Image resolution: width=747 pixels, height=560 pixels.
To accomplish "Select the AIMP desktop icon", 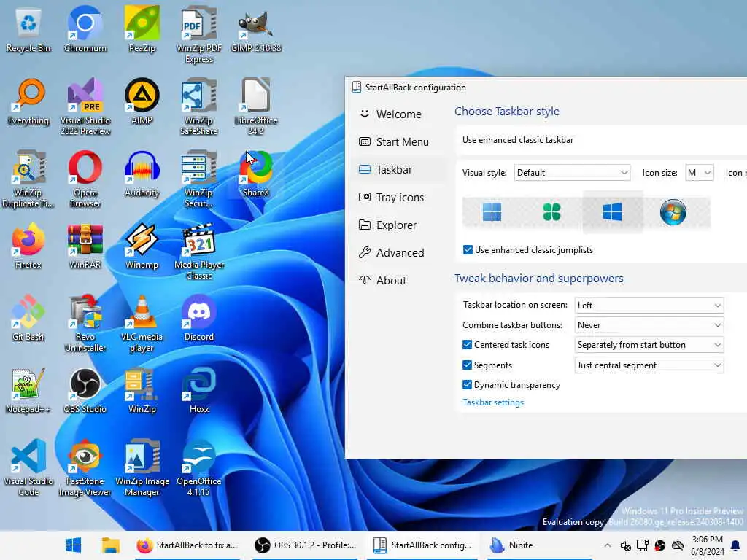I will point(142,102).
